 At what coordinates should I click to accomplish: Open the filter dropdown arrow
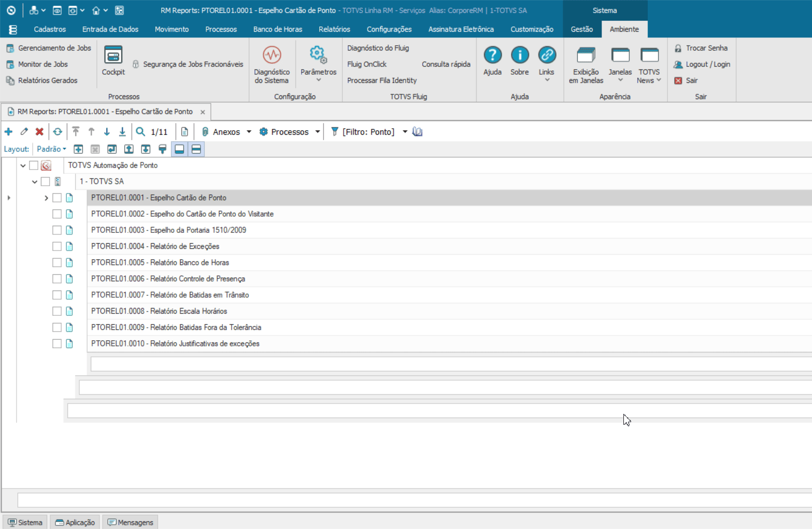click(x=405, y=132)
